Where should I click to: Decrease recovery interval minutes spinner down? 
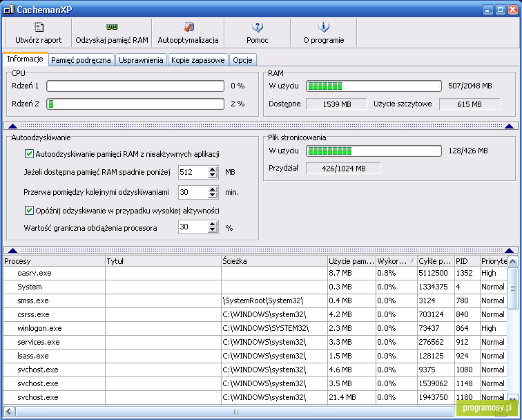tap(213, 195)
